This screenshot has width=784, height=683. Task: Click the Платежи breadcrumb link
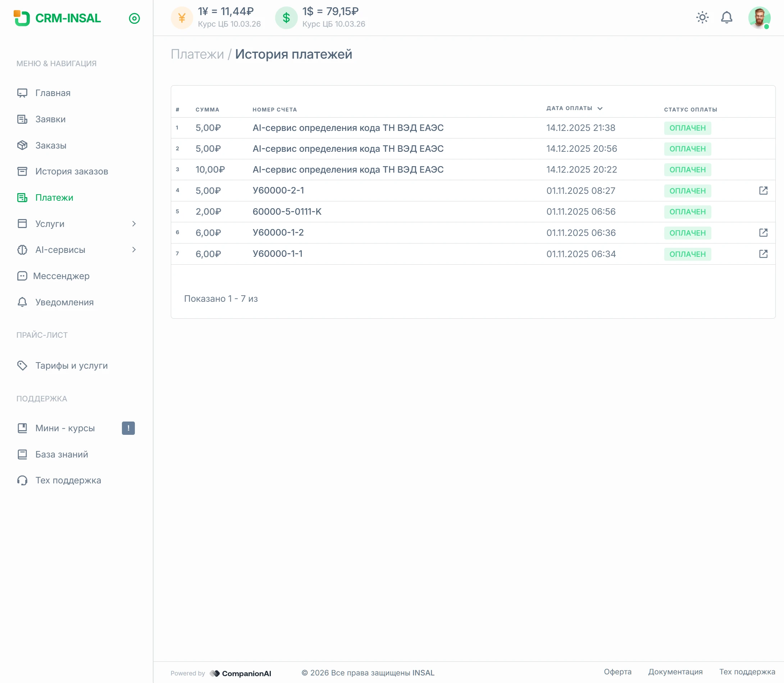coord(197,54)
